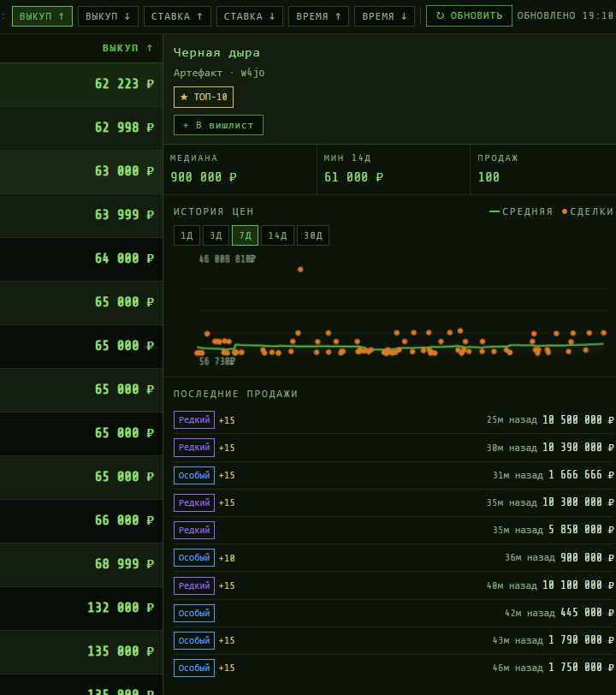Image resolution: width=616 pixels, height=695 pixels.
Task: Click the Выкуп column header
Action: point(127,48)
